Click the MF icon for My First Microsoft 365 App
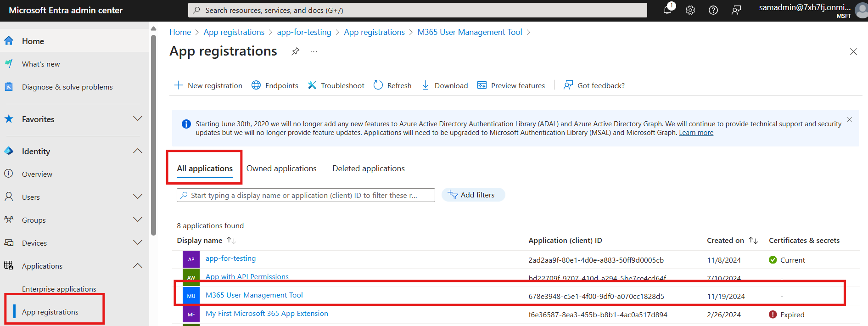 pyautogui.click(x=191, y=315)
